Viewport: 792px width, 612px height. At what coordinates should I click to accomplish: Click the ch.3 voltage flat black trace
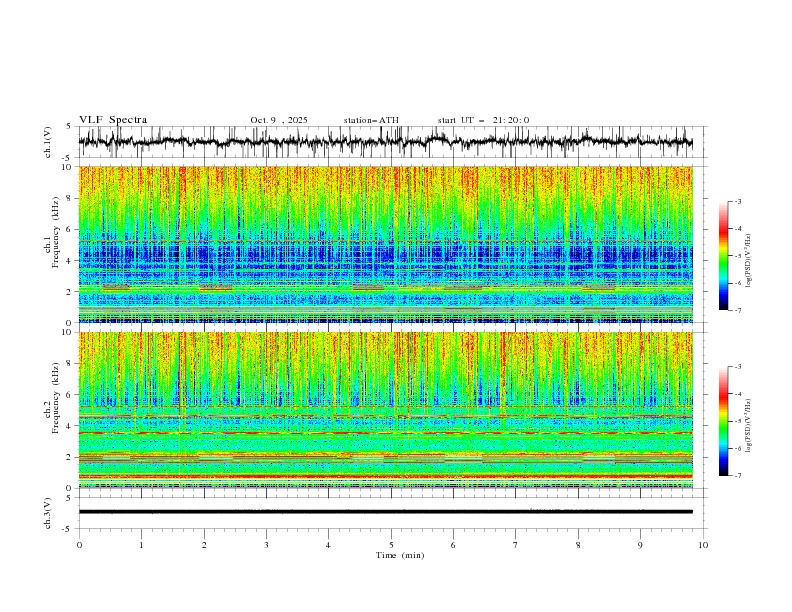click(x=385, y=512)
